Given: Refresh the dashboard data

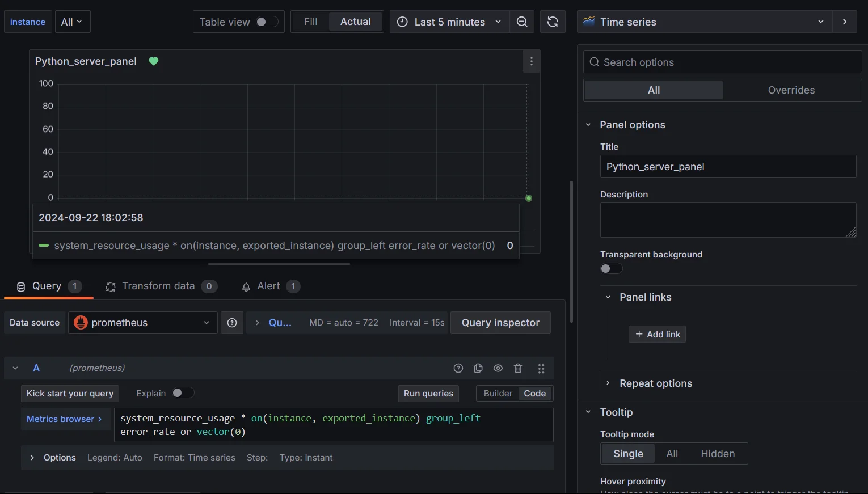Looking at the screenshot, I should 552,22.
